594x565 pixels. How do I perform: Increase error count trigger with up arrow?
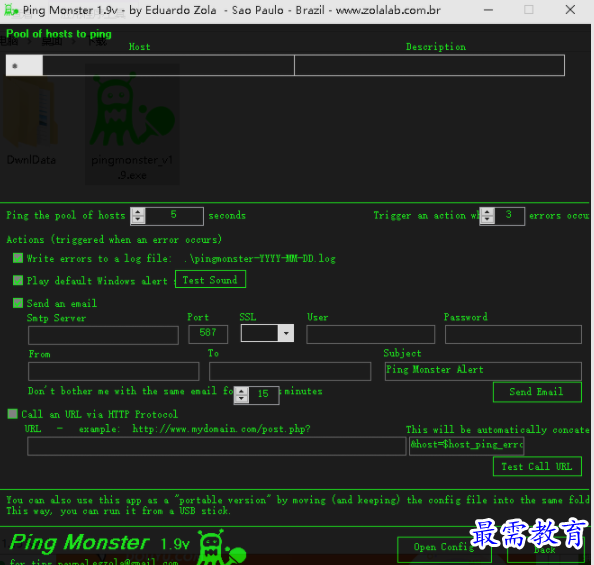pos(487,212)
